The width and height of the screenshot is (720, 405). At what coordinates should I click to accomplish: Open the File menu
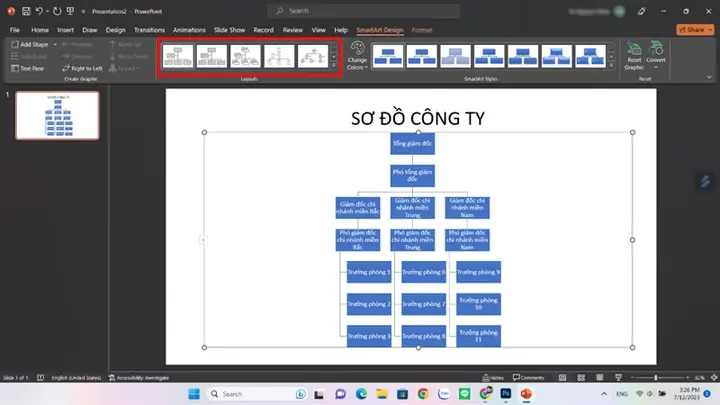click(x=15, y=30)
